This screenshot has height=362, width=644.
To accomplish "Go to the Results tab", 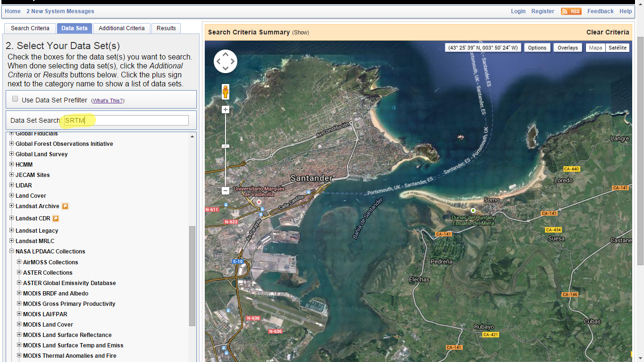I will point(166,28).
